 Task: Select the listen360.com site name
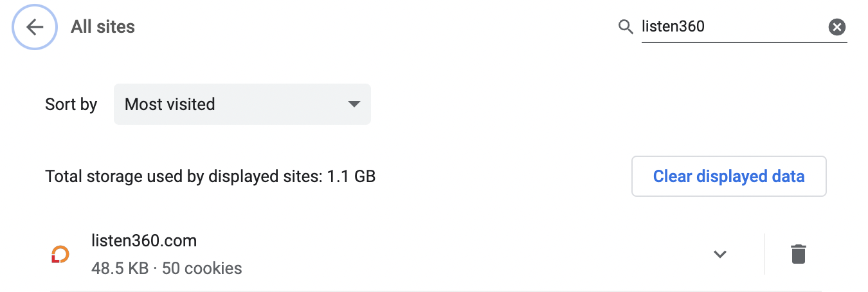[144, 241]
